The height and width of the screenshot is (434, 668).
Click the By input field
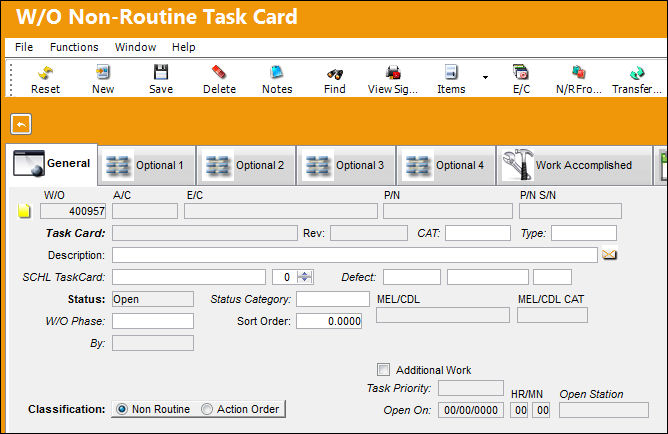point(153,343)
